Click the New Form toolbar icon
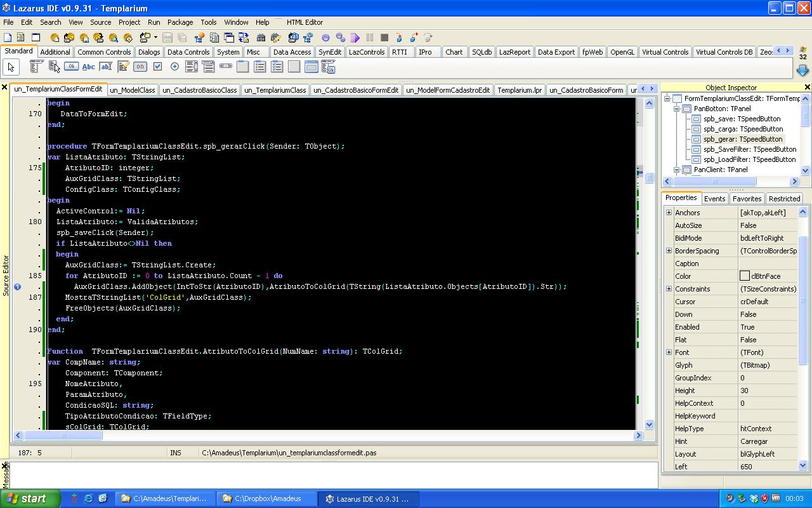Image resolution: width=812 pixels, height=508 pixels. (x=36, y=37)
